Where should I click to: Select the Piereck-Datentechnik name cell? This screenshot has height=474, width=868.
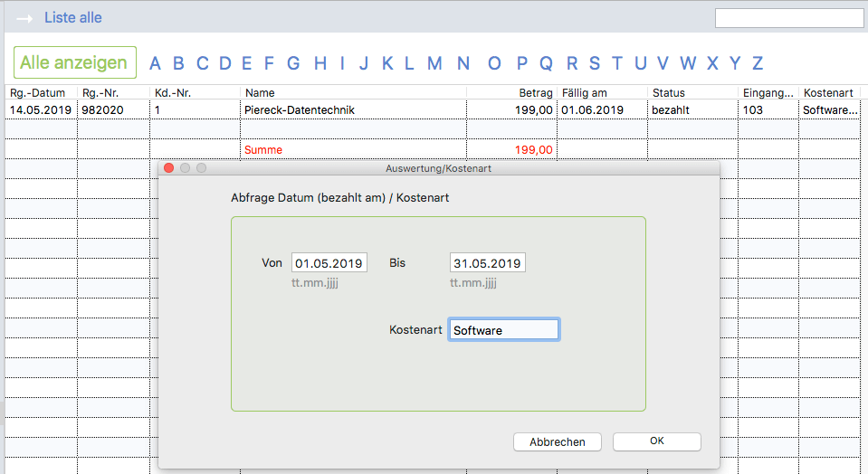[x=353, y=110]
